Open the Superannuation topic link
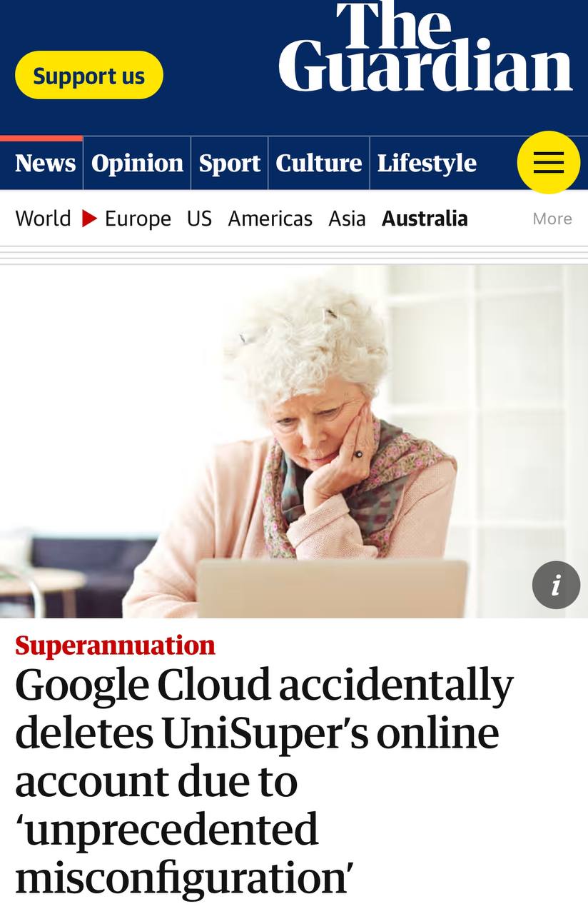This screenshot has height=914, width=588. tap(115, 645)
